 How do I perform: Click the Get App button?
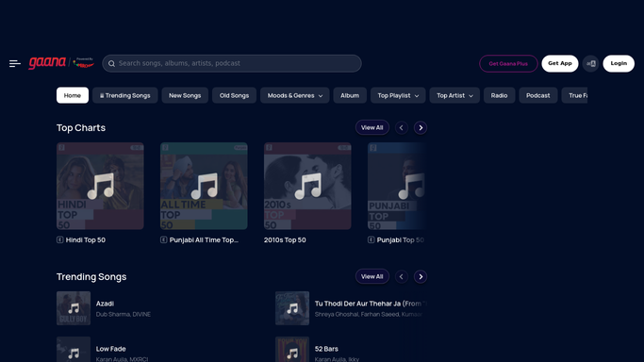coord(560,63)
